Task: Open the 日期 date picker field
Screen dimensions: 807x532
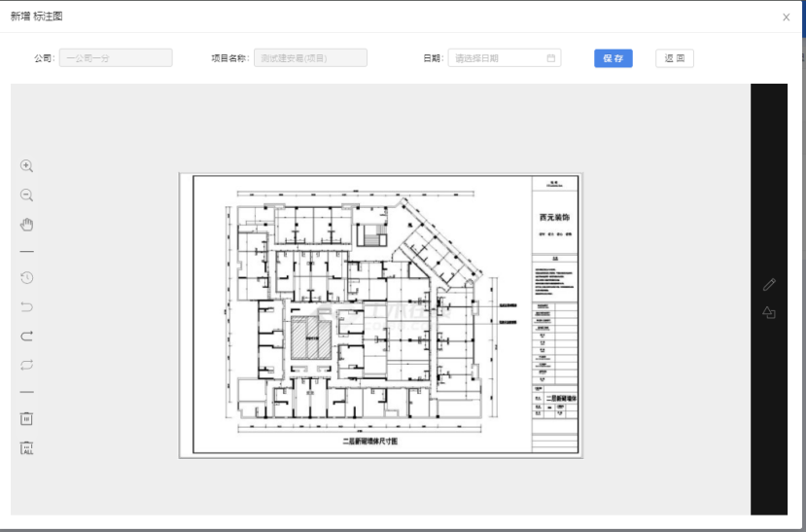Action: (498, 58)
